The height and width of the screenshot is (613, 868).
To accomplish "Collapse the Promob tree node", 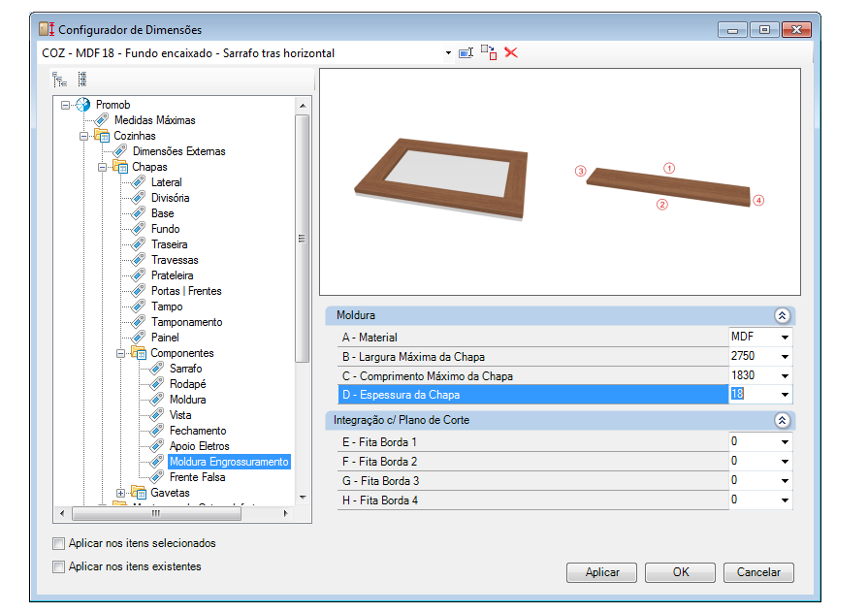I will [65, 105].
